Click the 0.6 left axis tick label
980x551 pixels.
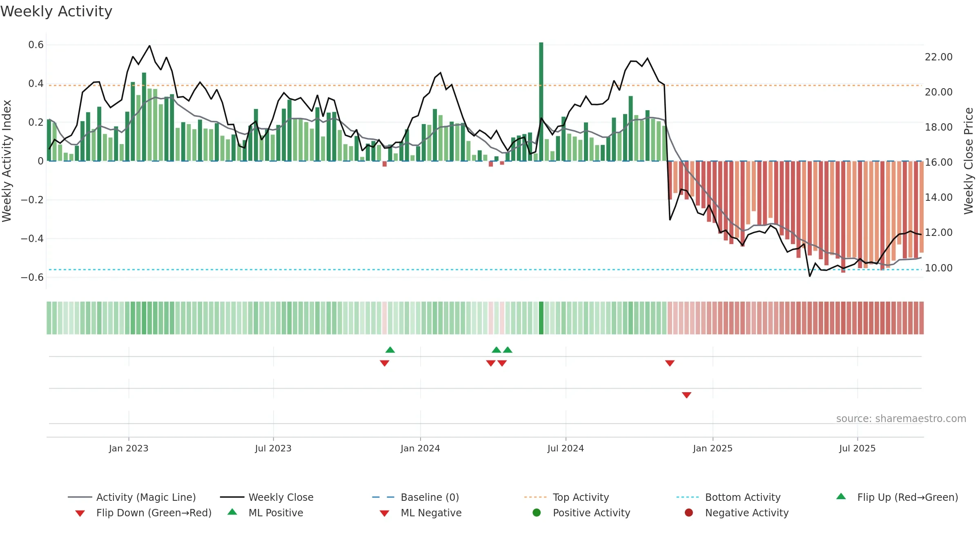(x=36, y=45)
